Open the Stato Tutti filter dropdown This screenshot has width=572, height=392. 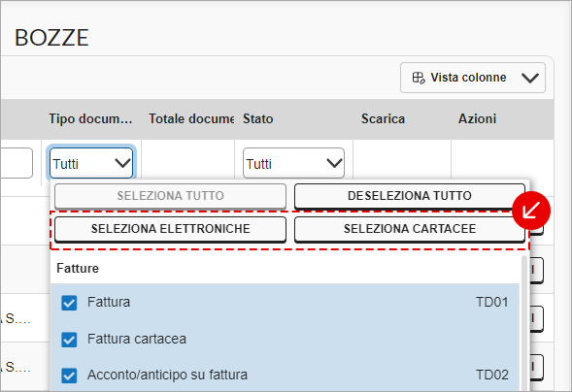[293, 163]
